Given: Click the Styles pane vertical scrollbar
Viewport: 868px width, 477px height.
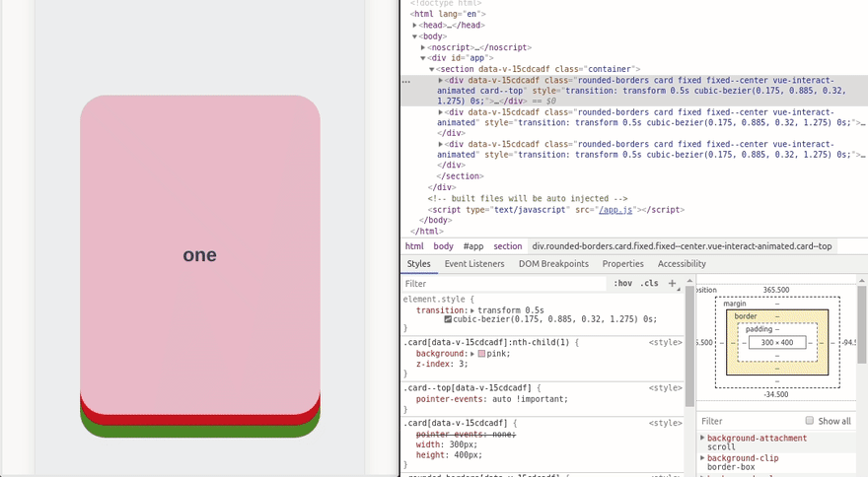Looking at the screenshot, I should [x=689, y=346].
